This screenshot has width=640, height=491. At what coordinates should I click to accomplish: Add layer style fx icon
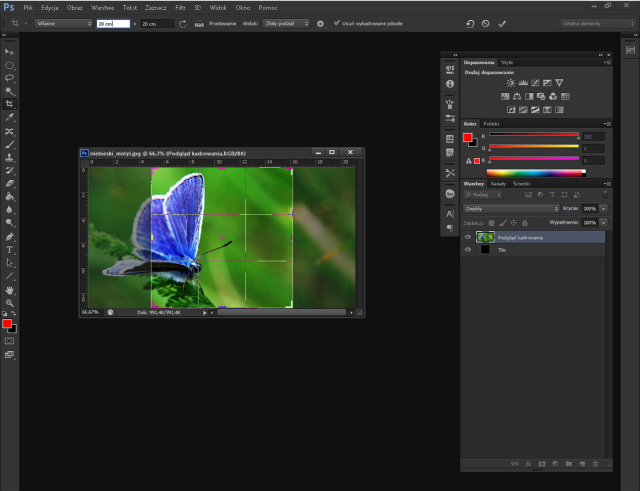528,464
